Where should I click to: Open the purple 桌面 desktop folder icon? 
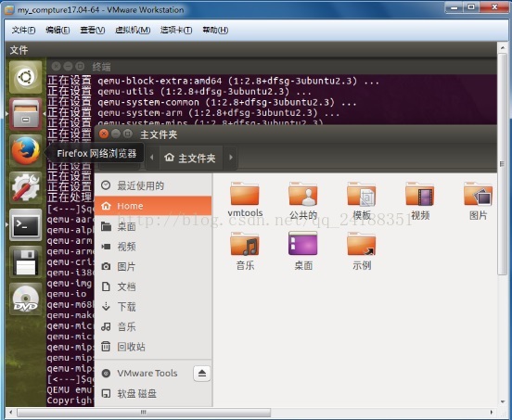tap(303, 250)
